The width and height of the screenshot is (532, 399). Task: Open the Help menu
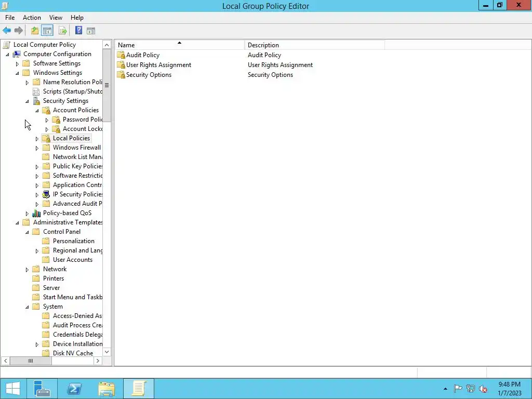(x=77, y=18)
